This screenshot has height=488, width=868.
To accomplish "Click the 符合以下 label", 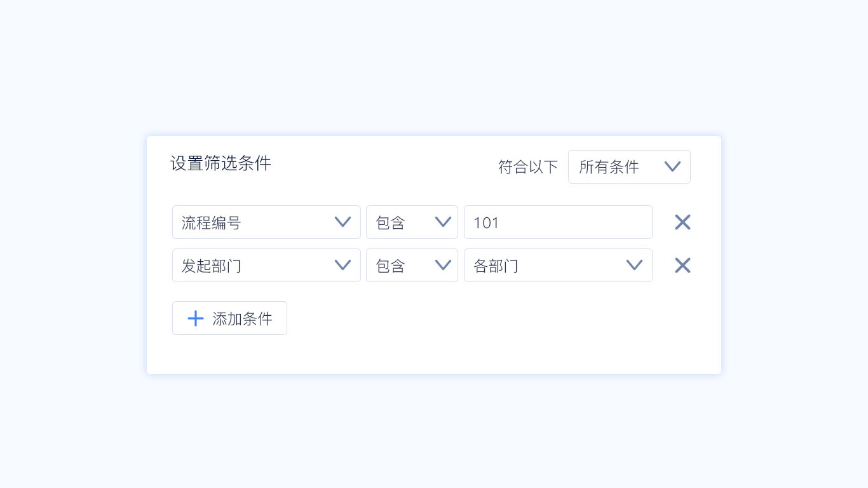I will [x=528, y=167].
